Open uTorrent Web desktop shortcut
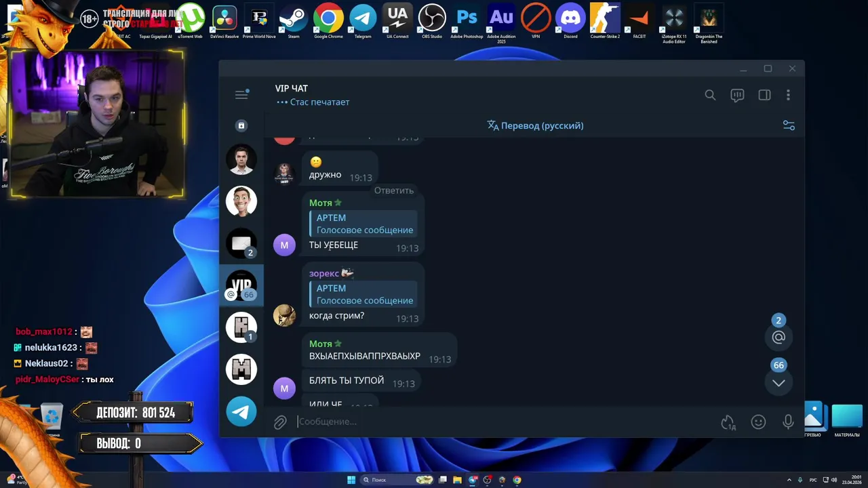This screenshot has width=868, height=488. (190, 21)
